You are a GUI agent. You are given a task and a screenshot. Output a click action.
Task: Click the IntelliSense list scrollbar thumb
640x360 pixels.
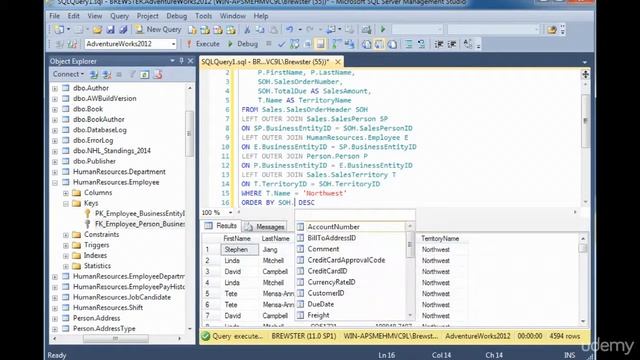[x=410, y=244]
